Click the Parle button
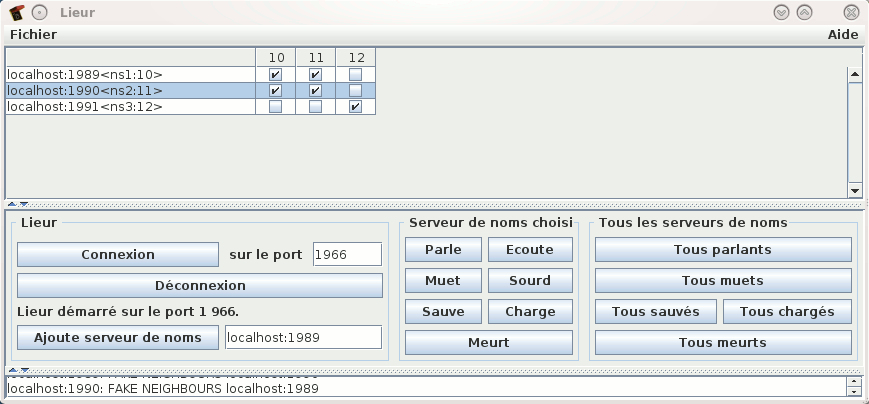This screenshot has width=869, height=404. [x=443, y=249]
